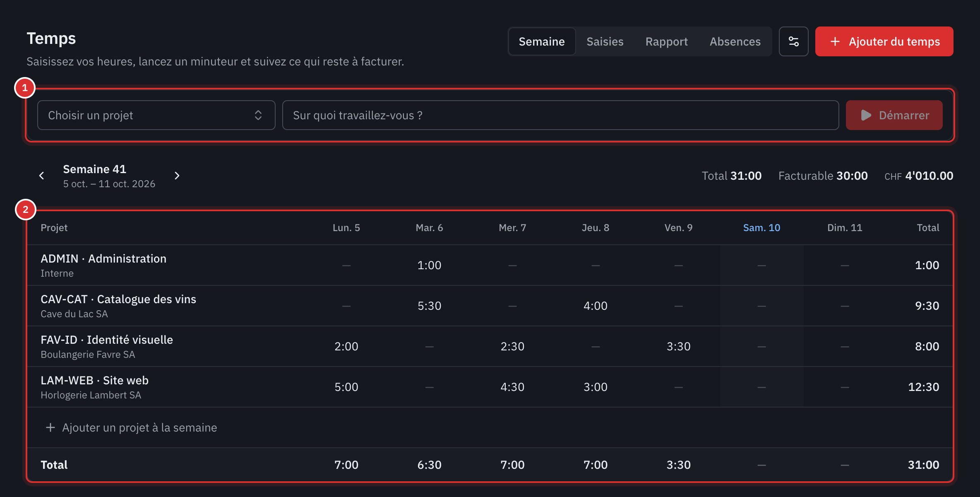The height and width of the screenshot is (497, 980).
Task: Edit LAM-WEB Thursday cell 3:00
Action: [595, 387]
